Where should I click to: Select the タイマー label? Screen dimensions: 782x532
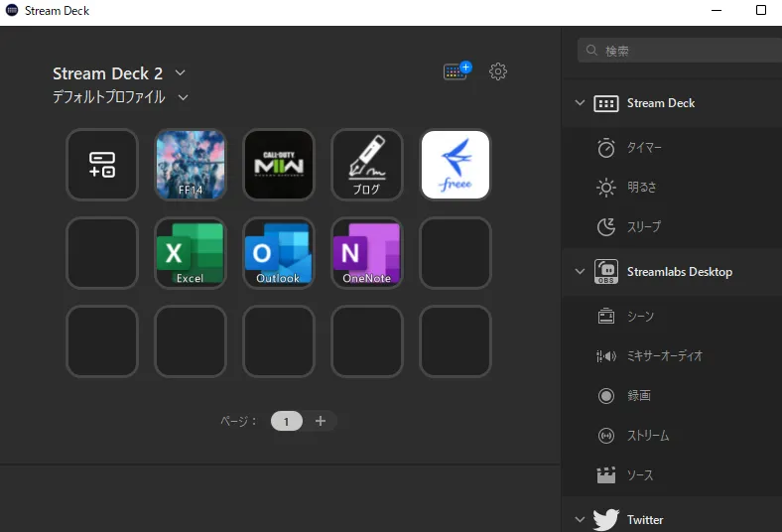tap(644, 148)
